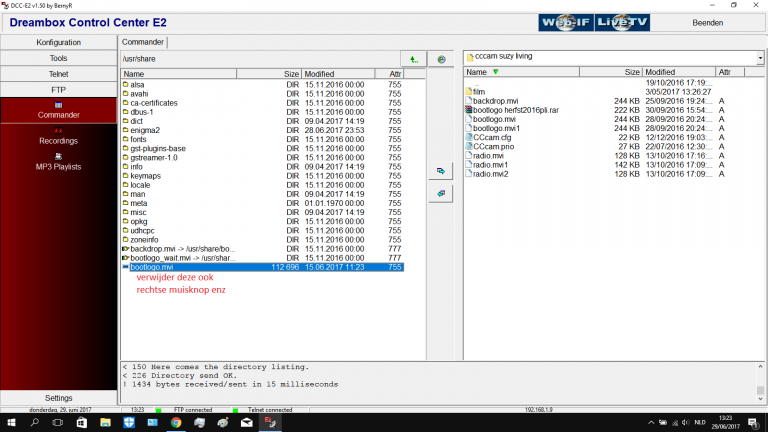
Task: Click the refresh directory listing icon
Action: [x=440, y=60]
